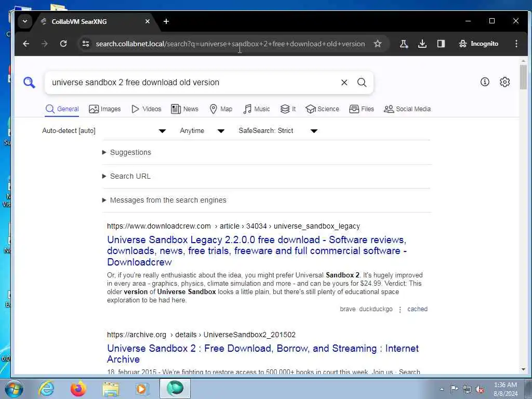Open a new browser tab

coord(166,21)
